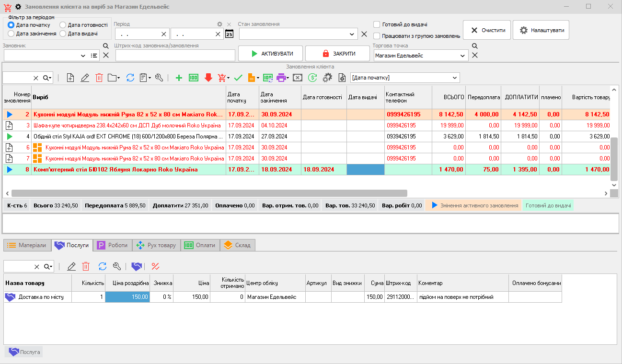This screenshot has width=622, height=364.
Task: Click the green dollar refresh icon
Action: pos(312,78)
